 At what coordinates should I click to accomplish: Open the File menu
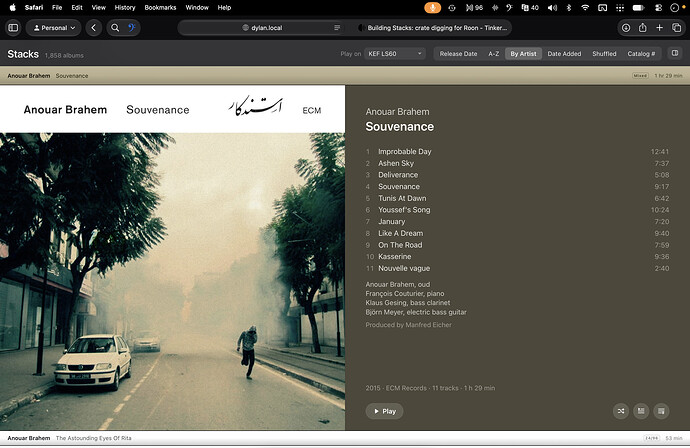tap(57, 7)
